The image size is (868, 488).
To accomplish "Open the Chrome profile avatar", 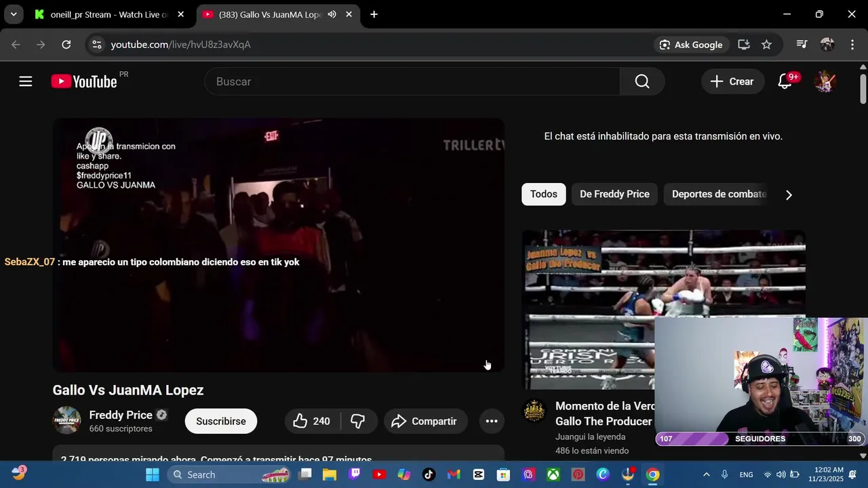I will point(827,44).
